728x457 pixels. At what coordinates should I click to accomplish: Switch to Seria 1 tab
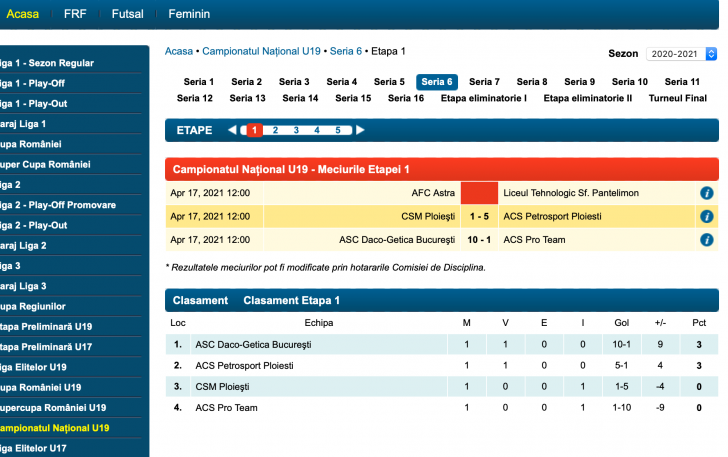click(x=199, y=82)
